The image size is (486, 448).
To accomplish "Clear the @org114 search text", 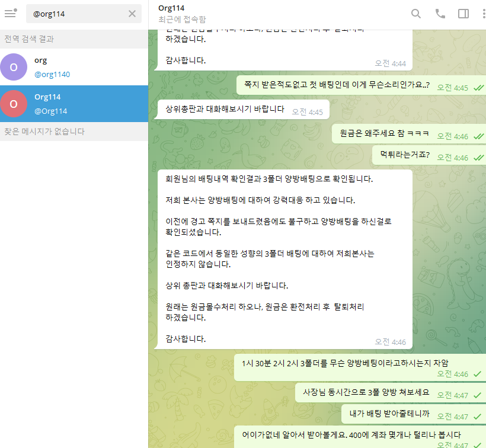I will click(132, 14).
